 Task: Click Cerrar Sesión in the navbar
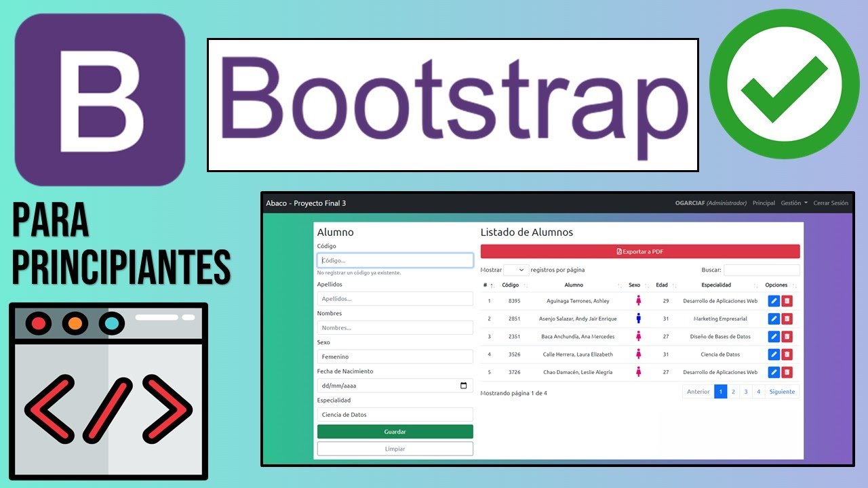831,203
